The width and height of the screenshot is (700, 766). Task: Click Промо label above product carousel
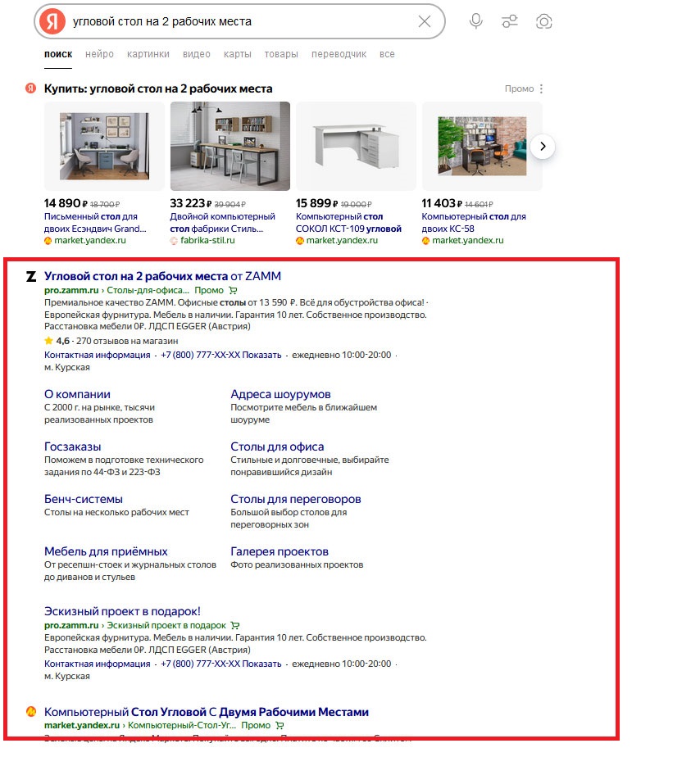[x=519, y=89]
